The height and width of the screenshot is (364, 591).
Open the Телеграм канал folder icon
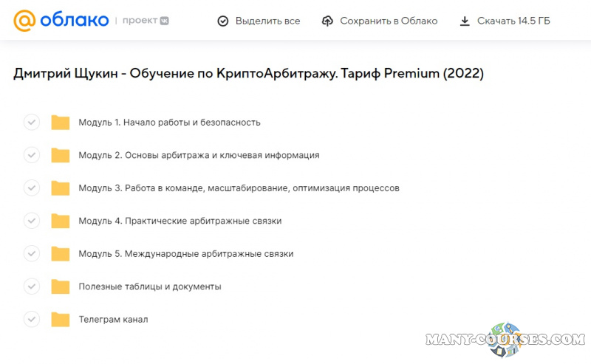60,320
